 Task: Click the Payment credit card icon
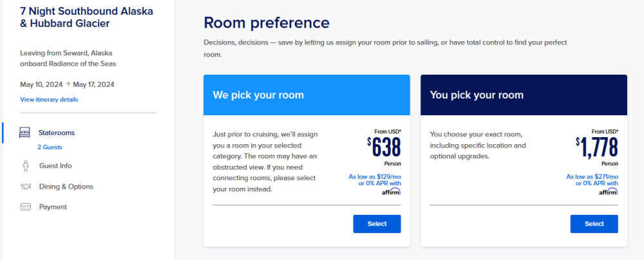click(26, 207)
